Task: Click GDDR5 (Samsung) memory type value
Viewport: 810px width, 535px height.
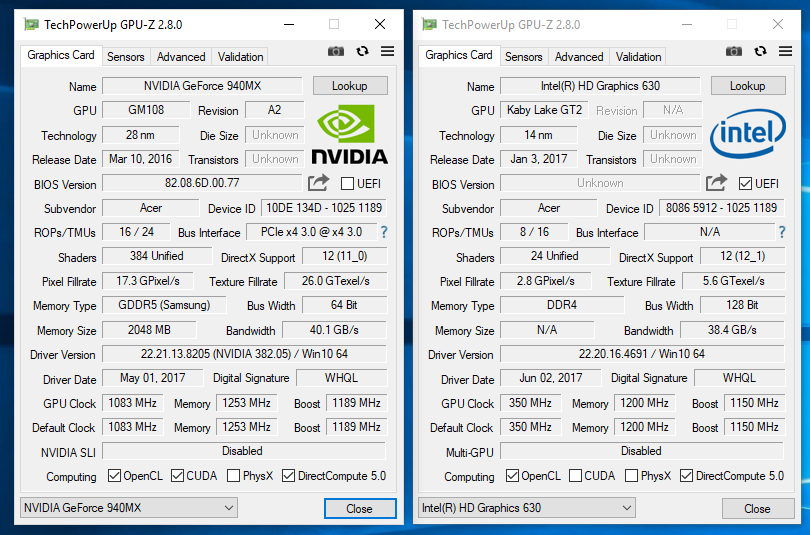Action: point(164,305)
